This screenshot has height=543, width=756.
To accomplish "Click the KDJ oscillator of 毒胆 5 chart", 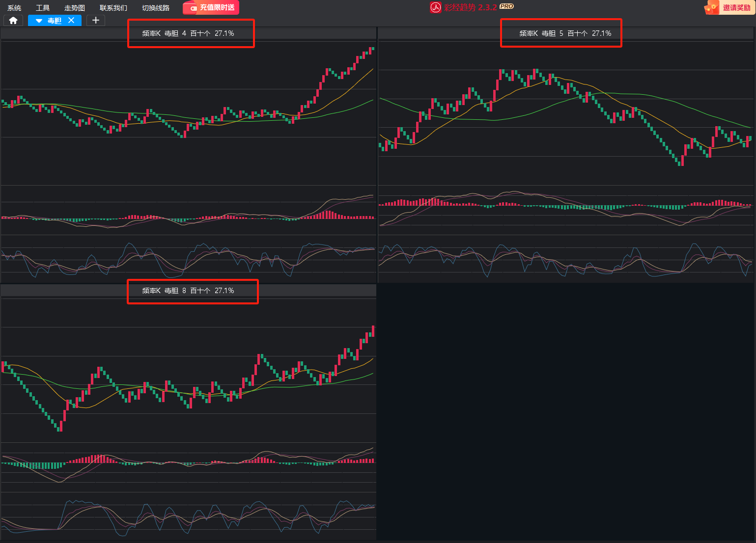I will [x=565, y=259].
